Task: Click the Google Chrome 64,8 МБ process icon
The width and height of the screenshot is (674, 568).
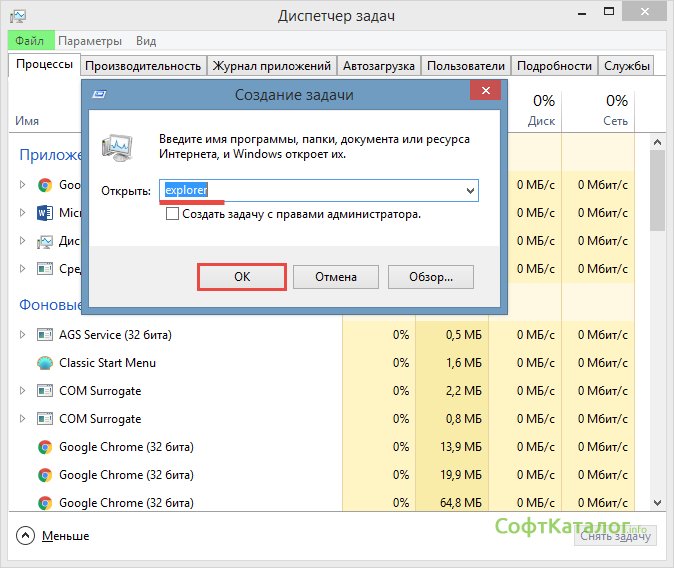Action: [45, 503]
